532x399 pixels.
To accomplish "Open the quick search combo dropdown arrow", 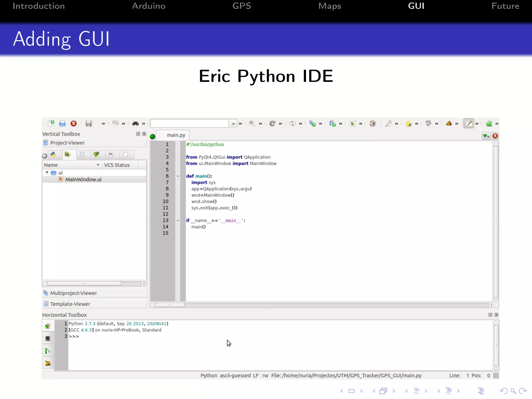I will coord(233,124).
